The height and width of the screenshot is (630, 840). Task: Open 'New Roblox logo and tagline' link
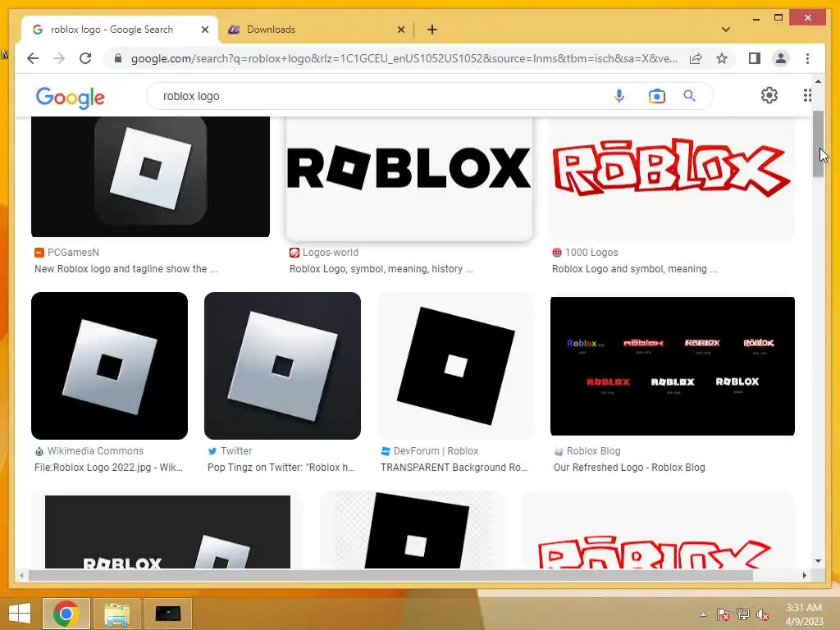click(x=126, y=269)
